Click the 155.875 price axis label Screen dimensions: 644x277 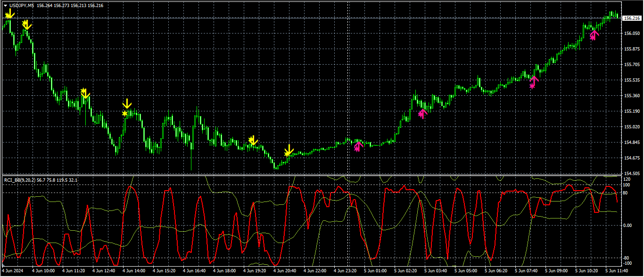coord(631,49)
